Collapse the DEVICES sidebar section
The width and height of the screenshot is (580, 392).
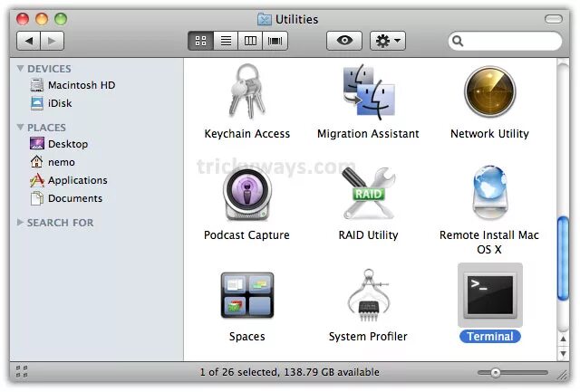(20, 68)
